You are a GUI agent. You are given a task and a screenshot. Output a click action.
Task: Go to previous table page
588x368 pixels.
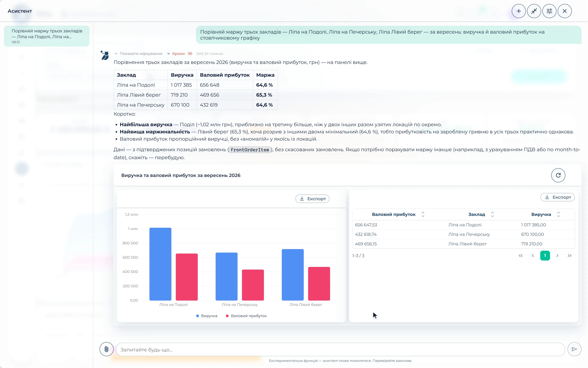[533, 256]
